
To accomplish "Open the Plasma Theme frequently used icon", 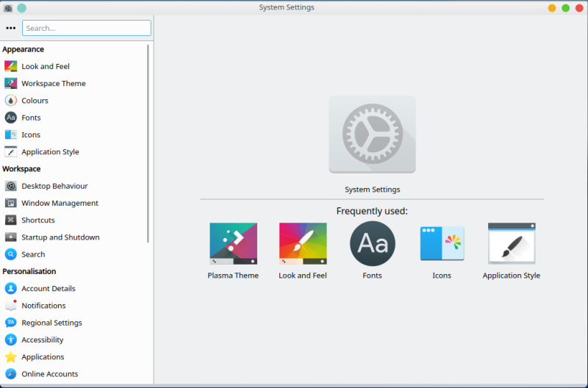I will [x=233, y=243].
